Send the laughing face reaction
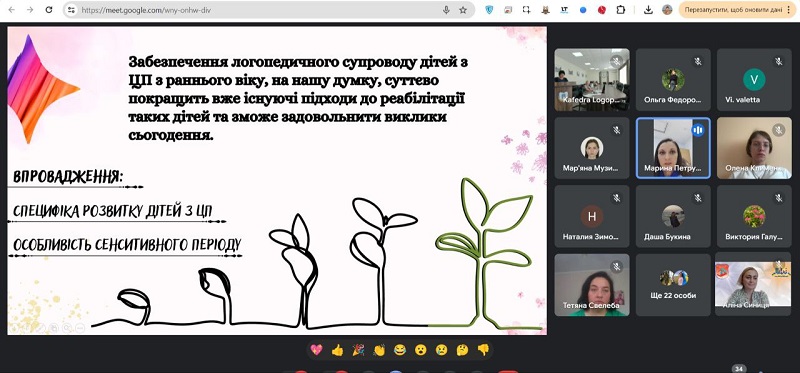The height and width of the screenshot is (373, 800). [400, 350]
